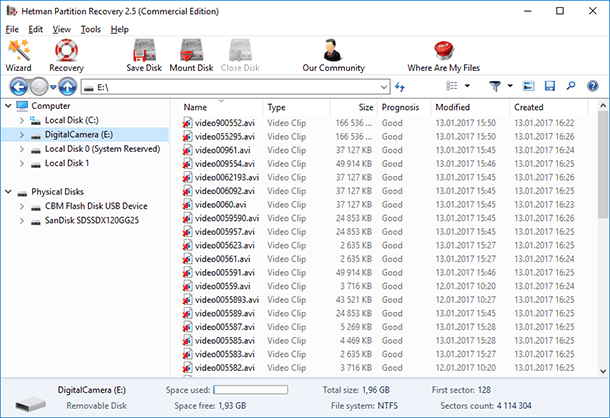Image resolution: width=610 pixels, height=418 pixels.
Task: Click the deleted file icon of video900552.avi
Action: [x=187, y=123]
